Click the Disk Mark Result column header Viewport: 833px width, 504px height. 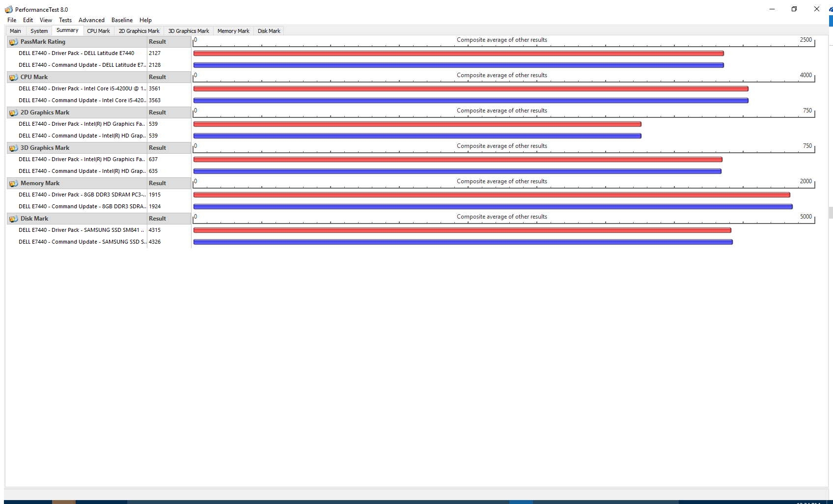click(169, 219)
